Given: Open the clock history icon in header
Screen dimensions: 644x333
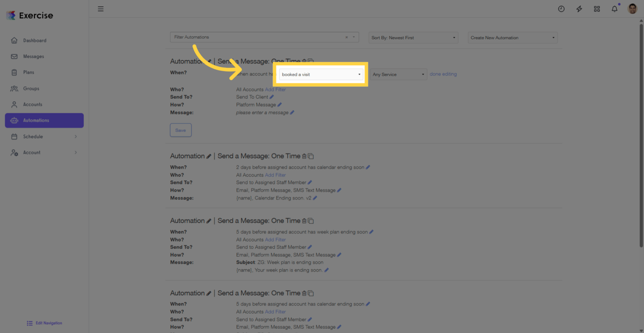Looking at the screenshot, I should 561,9.
